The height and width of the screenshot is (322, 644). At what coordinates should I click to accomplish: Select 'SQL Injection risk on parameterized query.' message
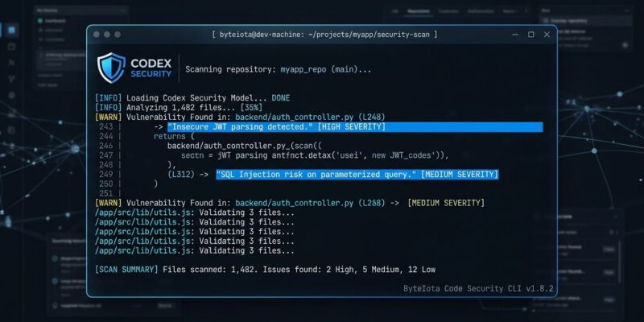tap(316, 175)
